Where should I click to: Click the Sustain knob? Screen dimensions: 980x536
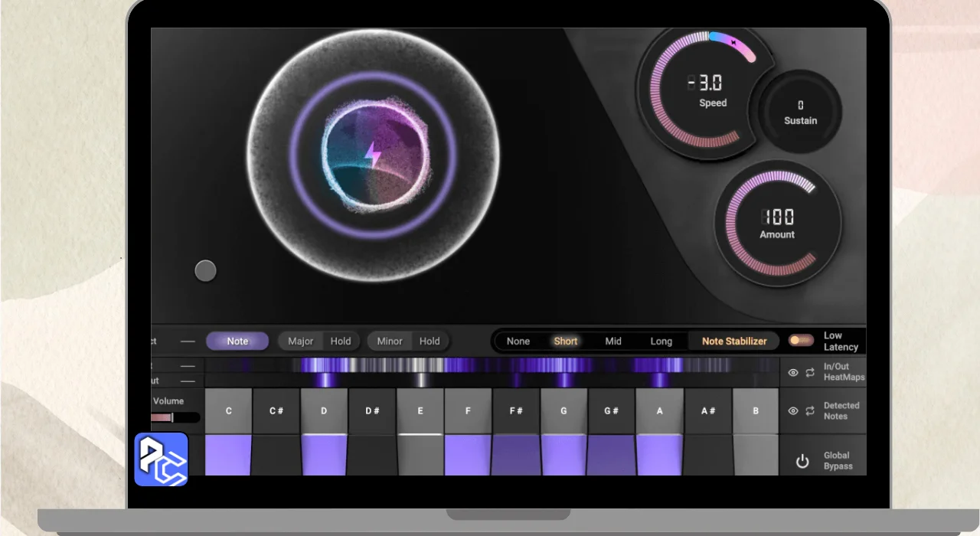800,112
